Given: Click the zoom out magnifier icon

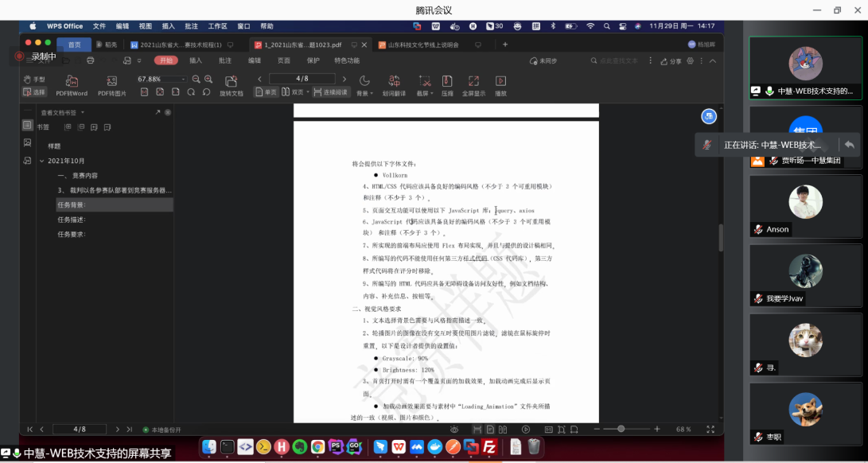Looking at the screenshot, I should 196,80.
